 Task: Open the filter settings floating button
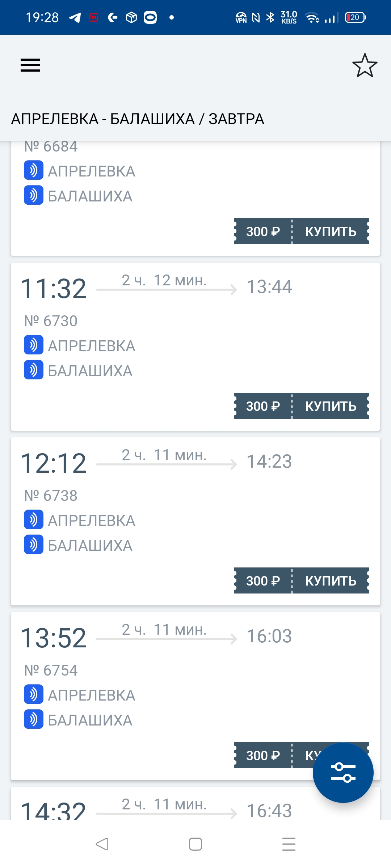coord(343,773)
